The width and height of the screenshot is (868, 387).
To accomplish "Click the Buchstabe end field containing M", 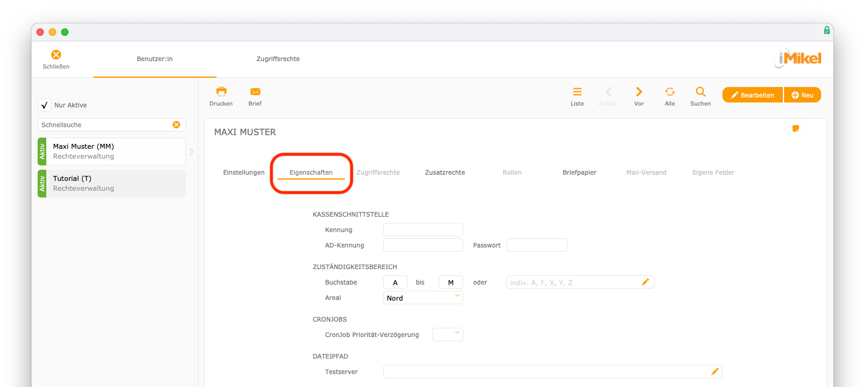I will (x=451, y=282).
